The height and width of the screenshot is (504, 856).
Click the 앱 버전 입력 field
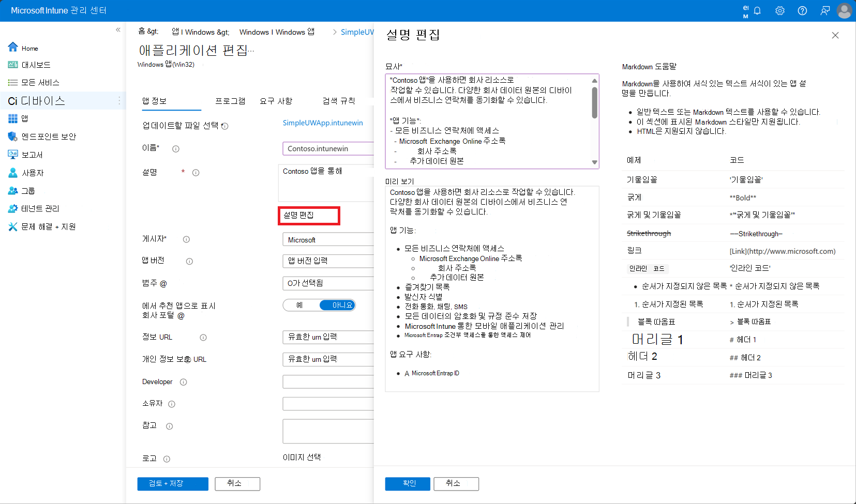[x=328, y=261]
